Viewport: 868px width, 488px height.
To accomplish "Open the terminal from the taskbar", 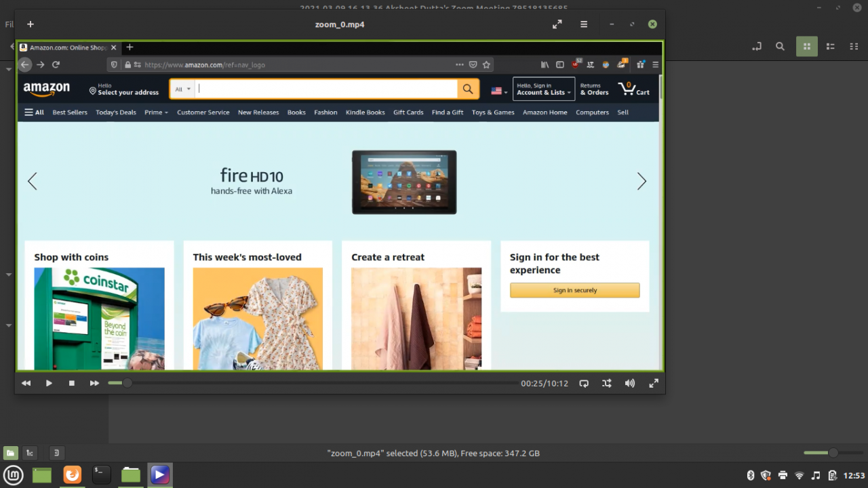I will (101, 475).
